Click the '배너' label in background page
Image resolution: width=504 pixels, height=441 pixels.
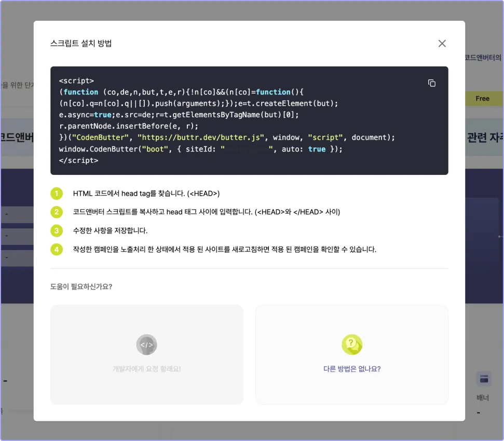tap(483, 397)
